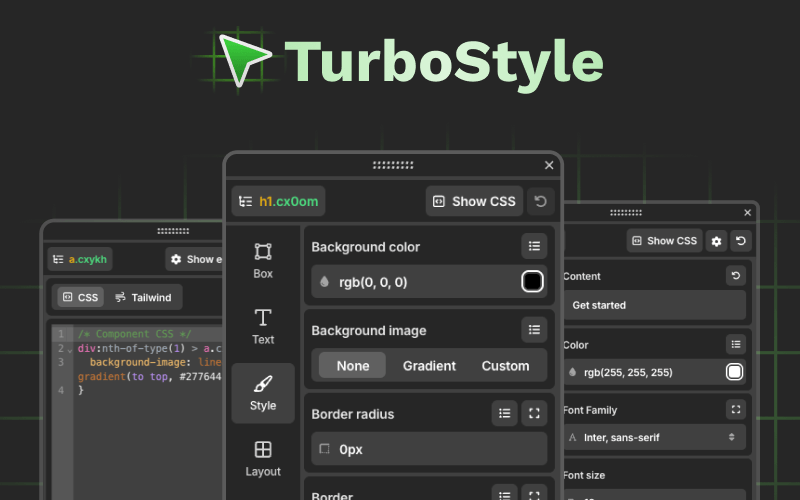This screenshot has width=800, height=500.
Task: Expand Font Family options icon
Action: tap(736, 409)
